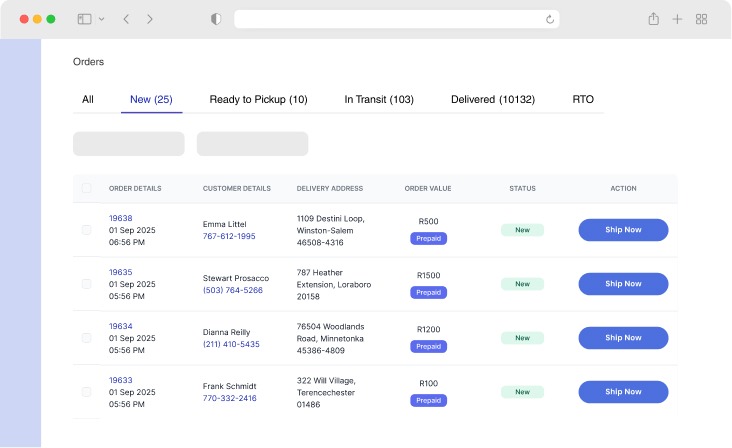732x448 pixels.
Task: Switch to the Ready to Pickup (10) tab
Action: (x=258, y=99)
